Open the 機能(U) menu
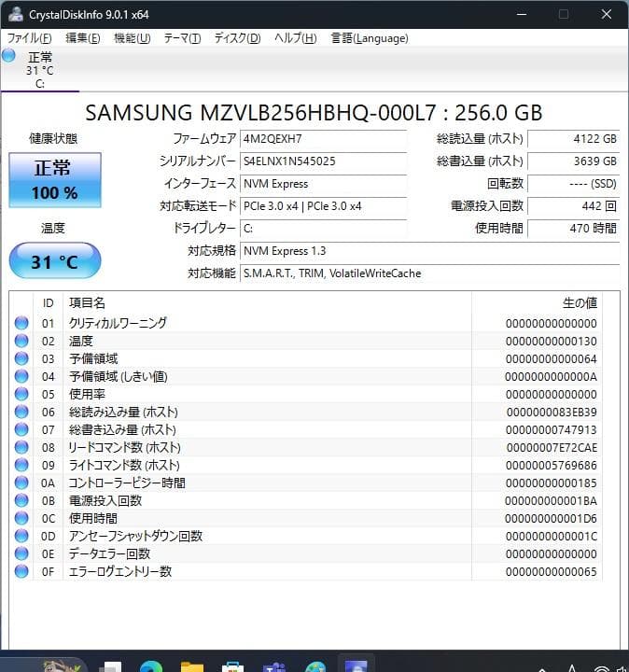Image resolution: width=629 pixels, height=672 pixels. pyautogui.click(x=133, y=38)
